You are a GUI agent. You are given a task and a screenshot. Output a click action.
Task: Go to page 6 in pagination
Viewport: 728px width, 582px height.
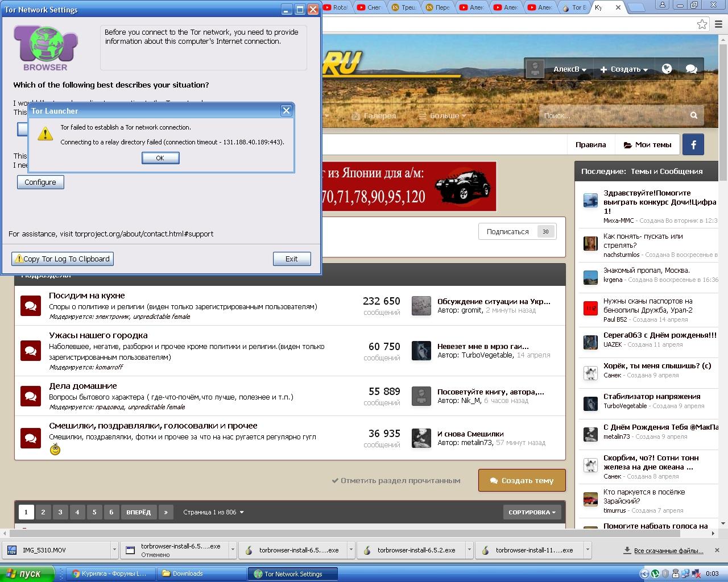pos(111,512)
